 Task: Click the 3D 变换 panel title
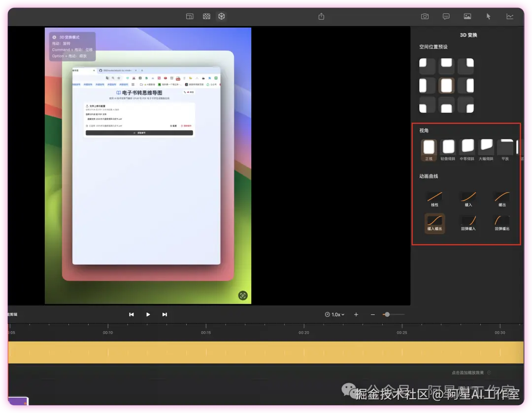pos(468,35)
